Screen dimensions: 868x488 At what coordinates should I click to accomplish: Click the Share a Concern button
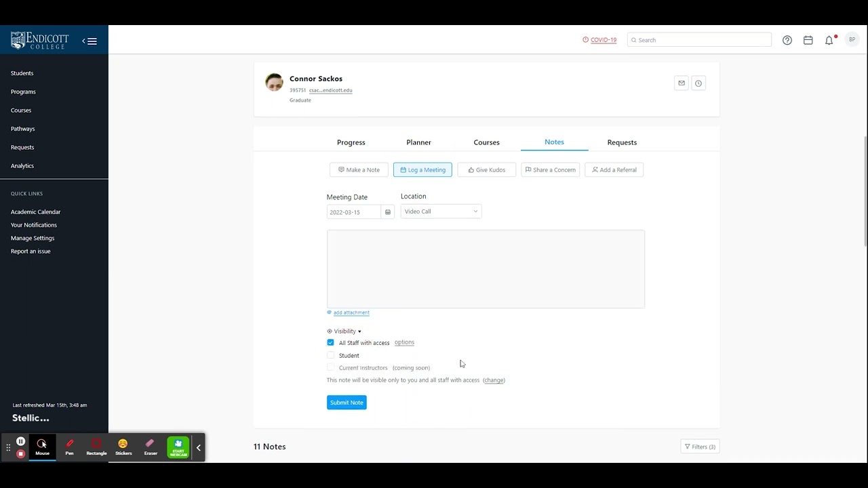coord(550,170)
